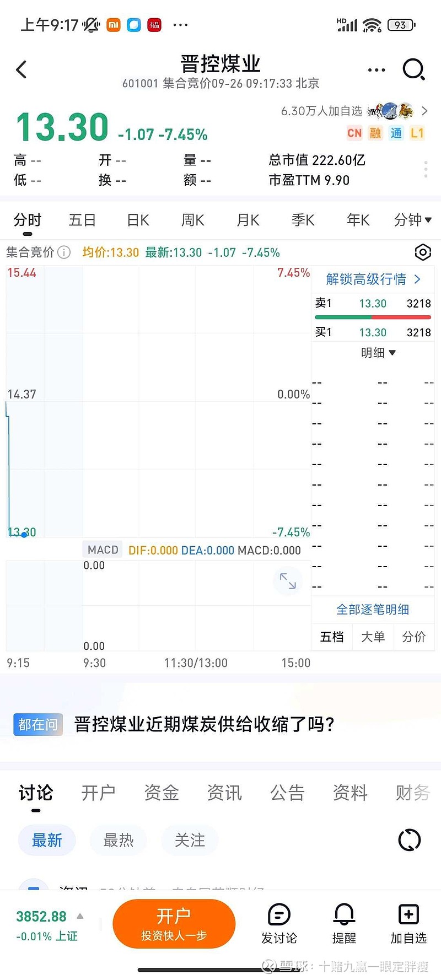Switch to the 日K tab
Image resolution: width=441 pixels, height=980 pixels.
[138, 220]
